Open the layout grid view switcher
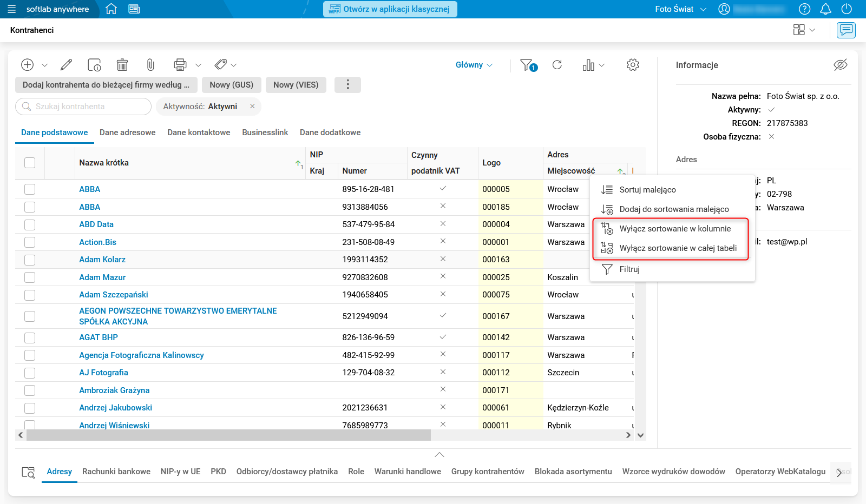 (x=799, y=30)
